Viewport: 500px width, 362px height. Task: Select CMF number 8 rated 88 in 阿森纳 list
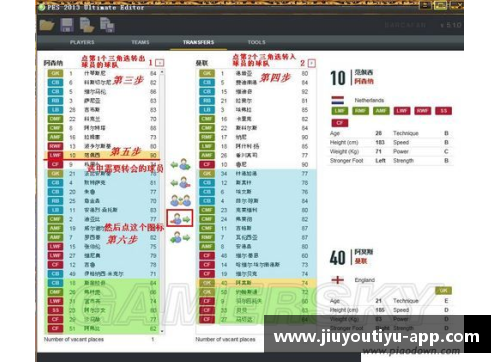coord(102,128)
